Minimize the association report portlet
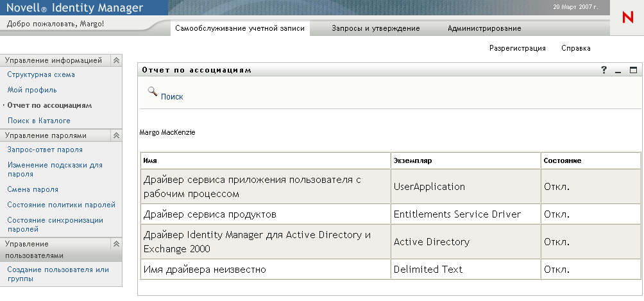Viewport: 644px width, 301px height. point(618,71)
